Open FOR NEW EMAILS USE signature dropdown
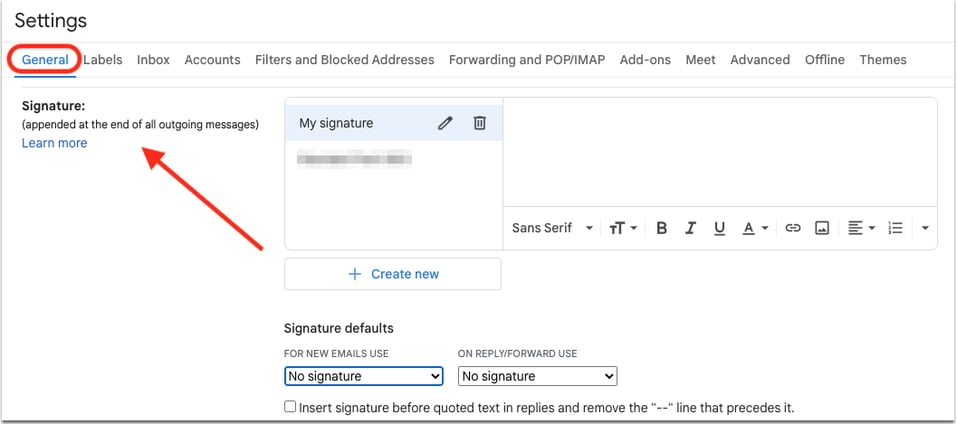 [364, 376]
